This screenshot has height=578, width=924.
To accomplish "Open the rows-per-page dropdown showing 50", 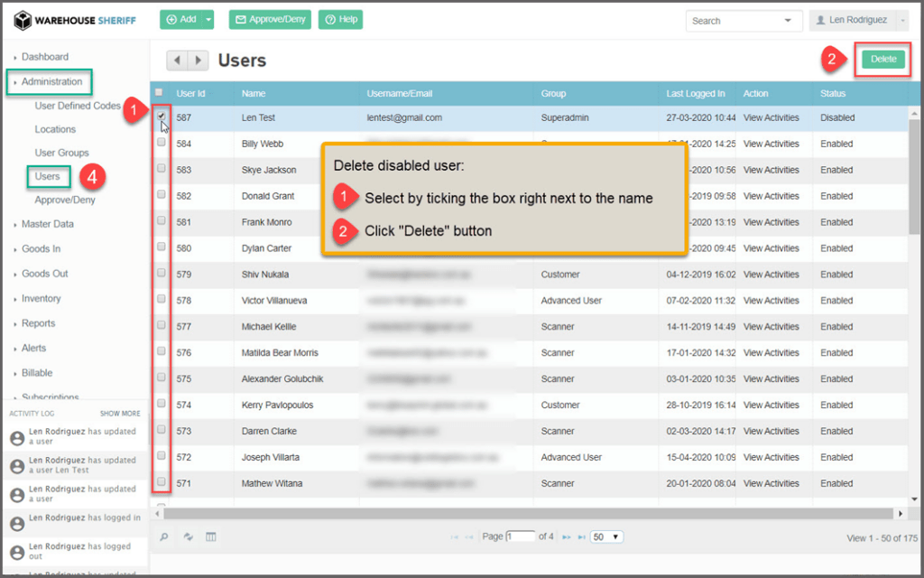I will [606, 536].
